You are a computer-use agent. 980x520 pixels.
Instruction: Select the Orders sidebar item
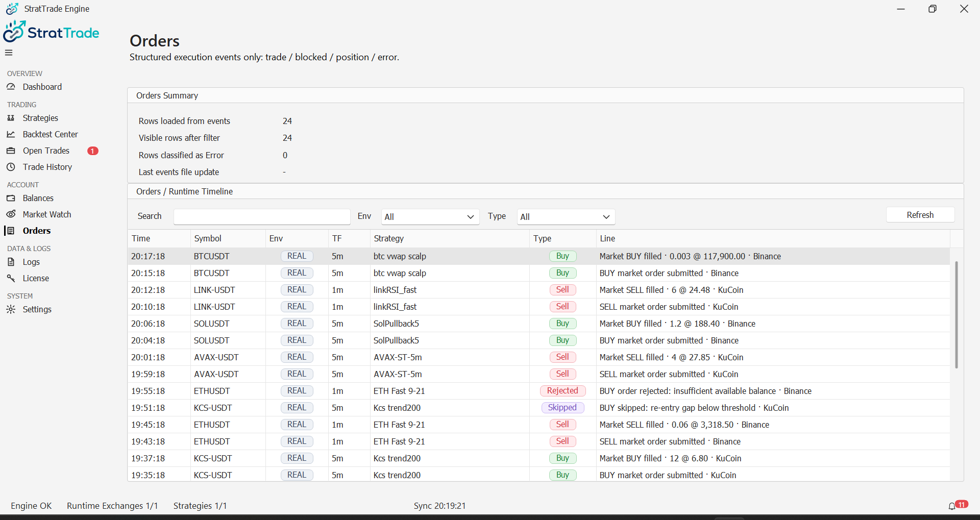(x=37, y=231)
